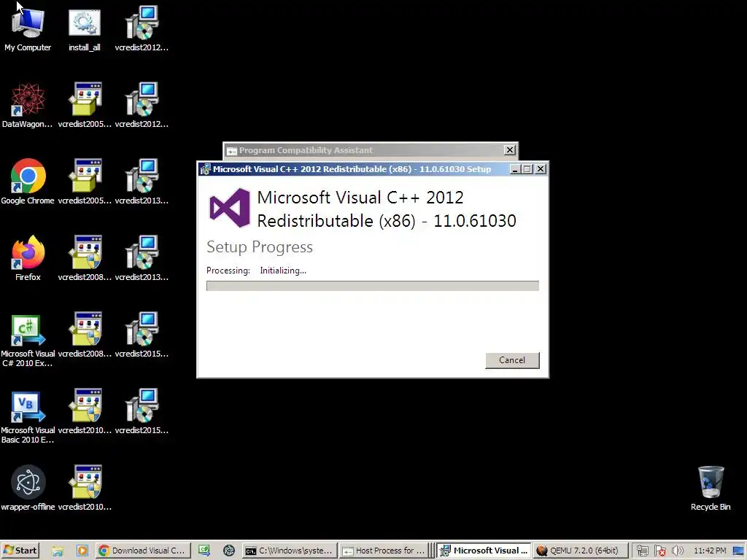The image size is (747, 560).
Task: Click the red-X security alert tray icon
Action: 659,551
